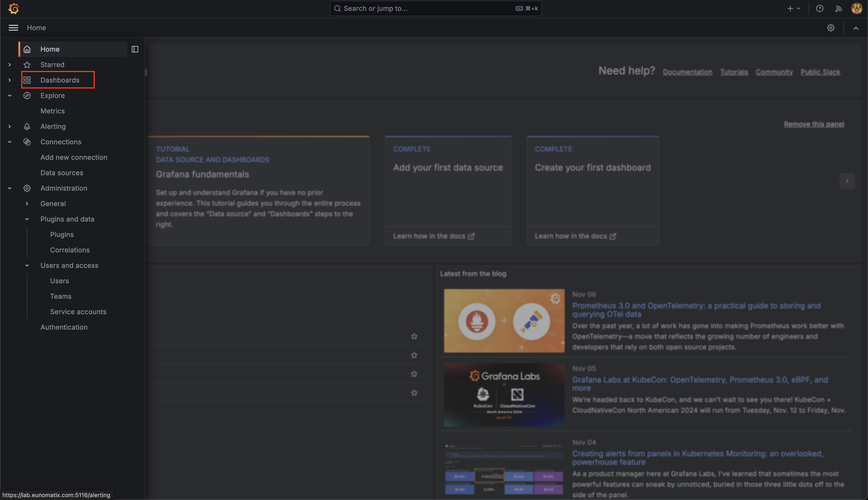
Task: Click the Explore compass icon
Action: [27, 96]
